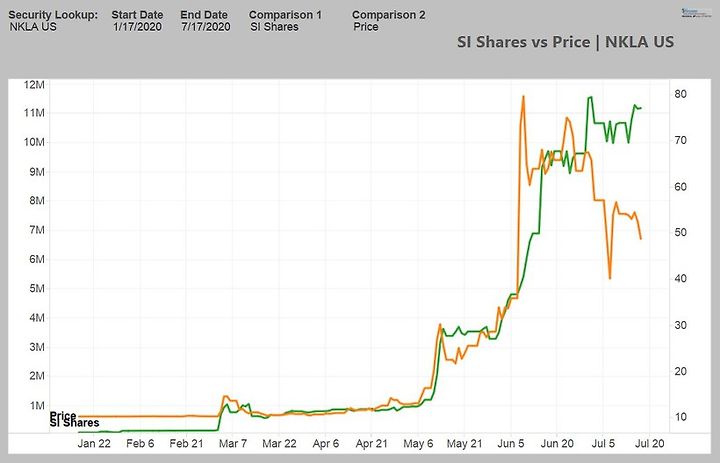This screenshot has height=463, width=720.
Task: Click the 8M left axis label
Action: pyautogui.click(x=38, y=201)
